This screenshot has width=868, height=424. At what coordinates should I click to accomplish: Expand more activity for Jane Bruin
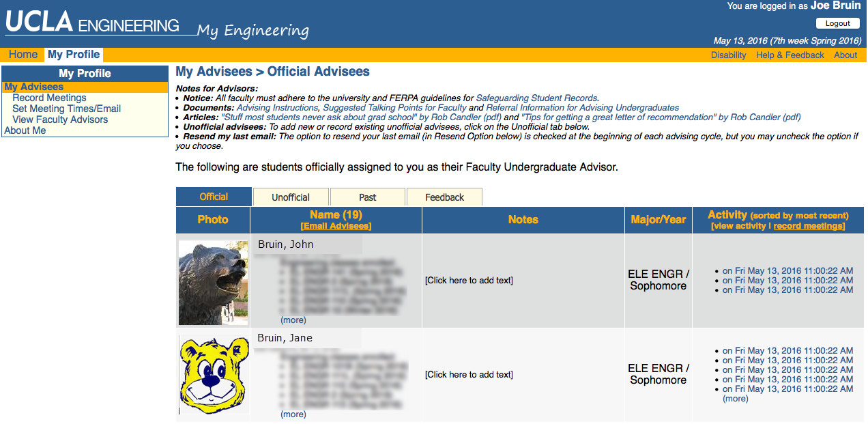(736, 399)
